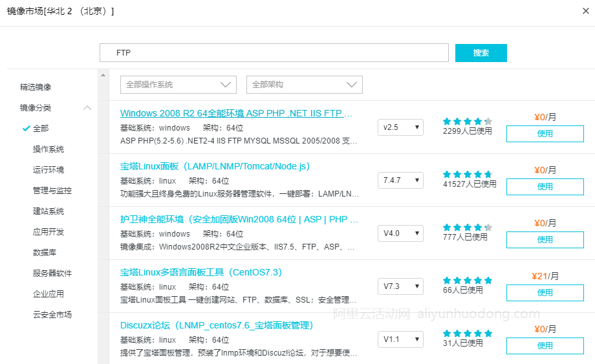595x364 pixels.
Task: Click 使用 for the 护卫神全能环境 image
Action: [545, 240]
